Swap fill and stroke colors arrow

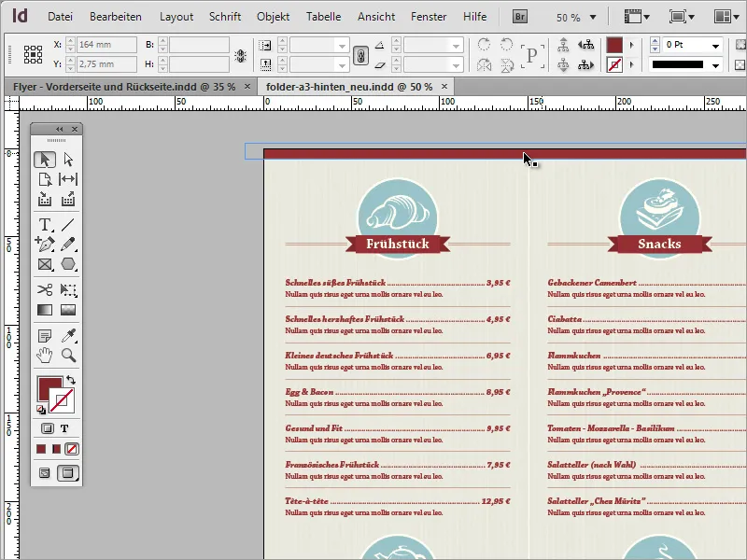71,380
